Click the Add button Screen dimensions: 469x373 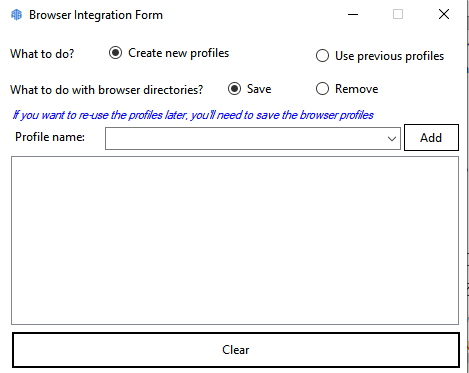click(x=431, y=138)
